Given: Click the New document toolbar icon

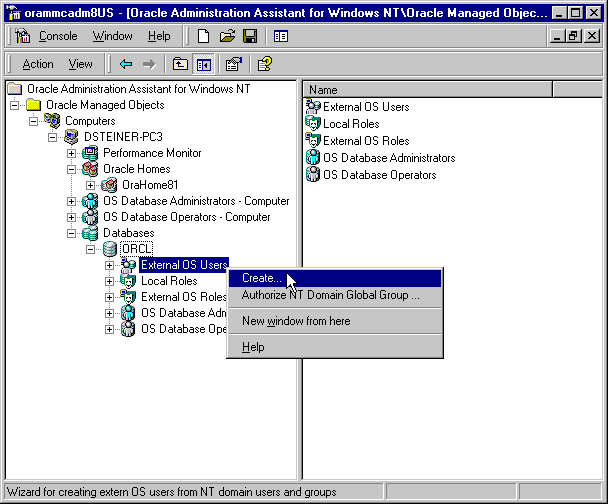Looking at the screenshot, I should [x=204, y=36].
